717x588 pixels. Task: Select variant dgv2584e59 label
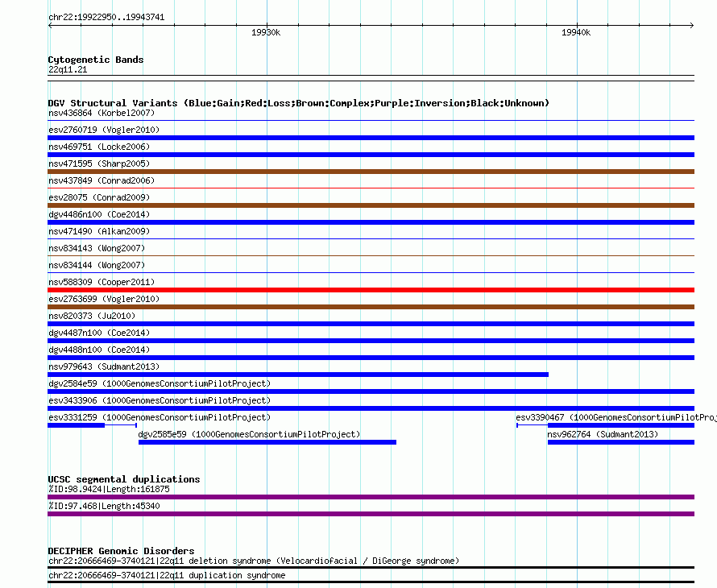tap(160, 383)
